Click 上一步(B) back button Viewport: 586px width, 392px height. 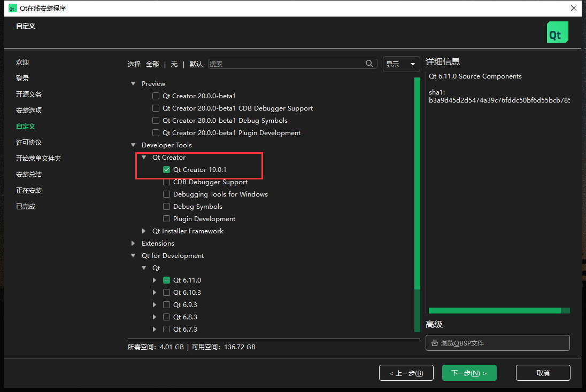pos(406,373)
